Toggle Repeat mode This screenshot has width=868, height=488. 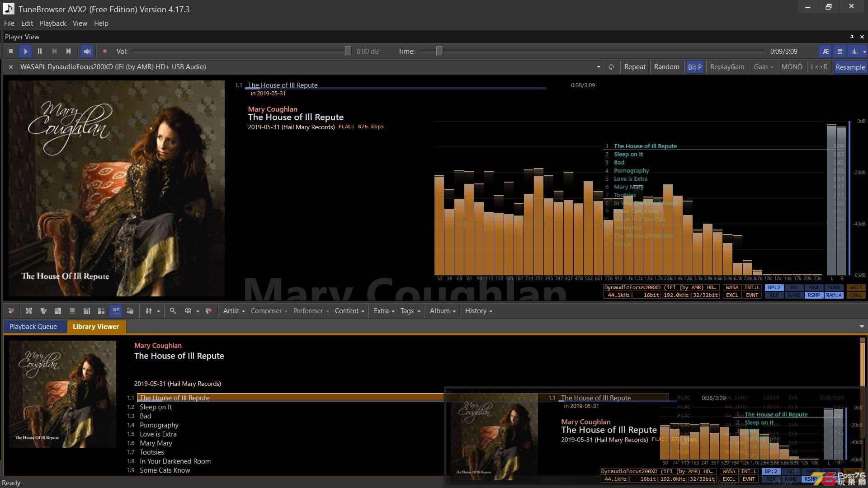click(635, 67)
